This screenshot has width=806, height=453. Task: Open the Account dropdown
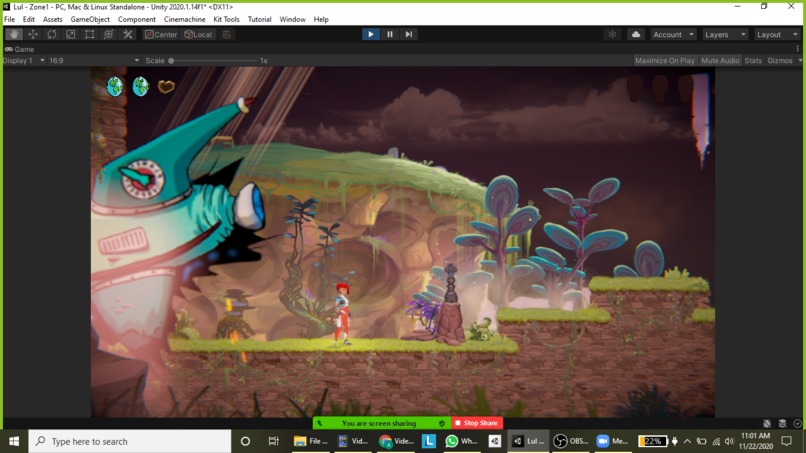point(673,34)
